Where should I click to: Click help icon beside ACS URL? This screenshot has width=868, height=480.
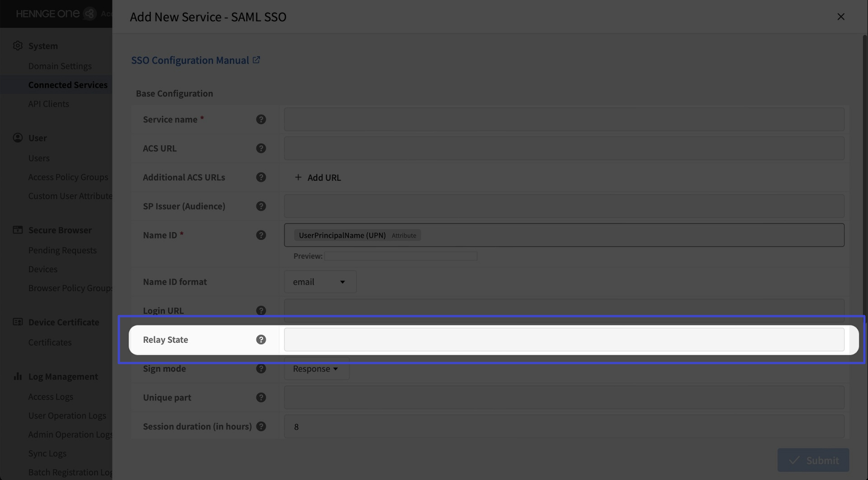click(261, 148)
